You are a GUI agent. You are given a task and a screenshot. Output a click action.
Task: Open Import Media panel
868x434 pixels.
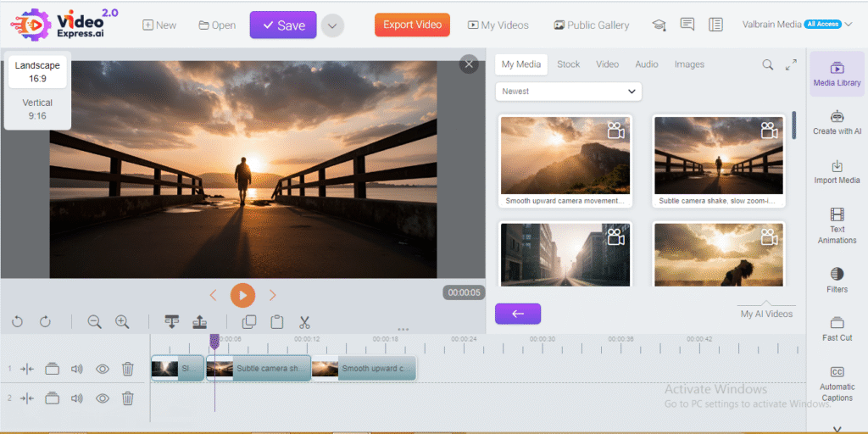(x=837, y=171)
